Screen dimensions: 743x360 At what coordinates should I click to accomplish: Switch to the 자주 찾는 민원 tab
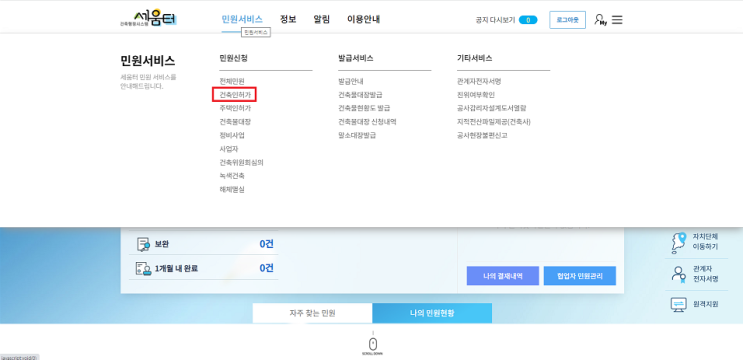[312, 313]
